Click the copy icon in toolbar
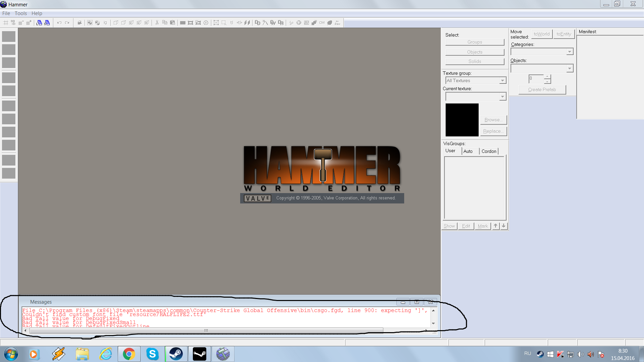The height and width of the screenshot is (362, 644). pos(165,23)
